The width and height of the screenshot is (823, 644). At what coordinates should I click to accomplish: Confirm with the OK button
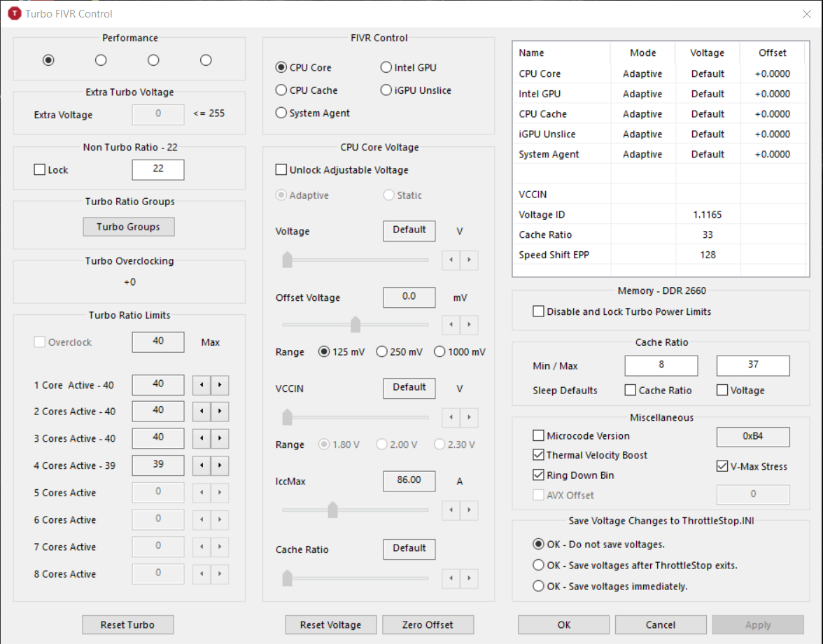[x=564, y=624]
